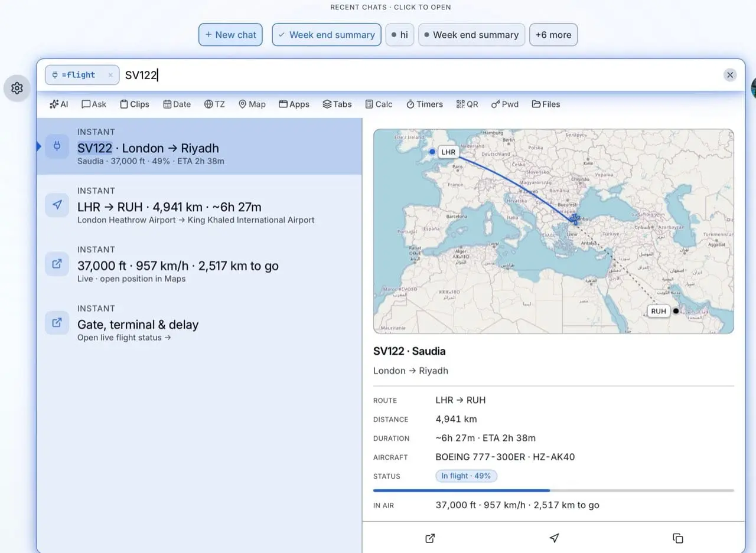Open the Timers tab
Viewport: 756px width, 553px height.
pyautogui.click(x=425, y=104)
